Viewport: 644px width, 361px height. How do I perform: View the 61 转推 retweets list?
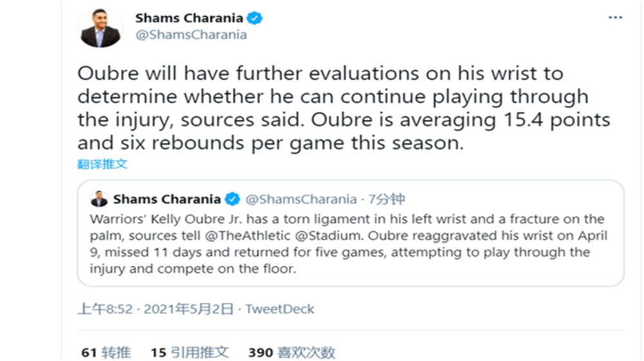(106, 353)
